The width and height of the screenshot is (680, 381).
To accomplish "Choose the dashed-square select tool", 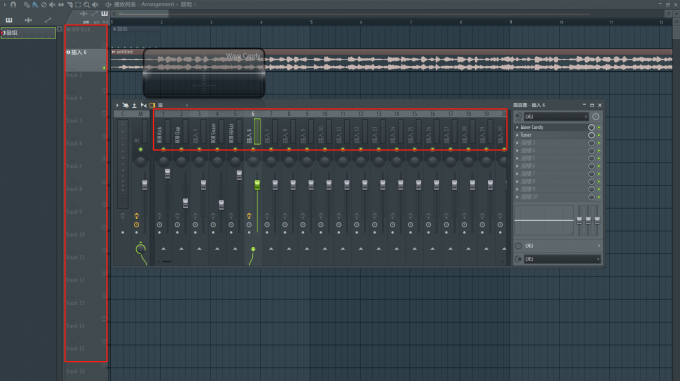I will [x=78, y=4].
